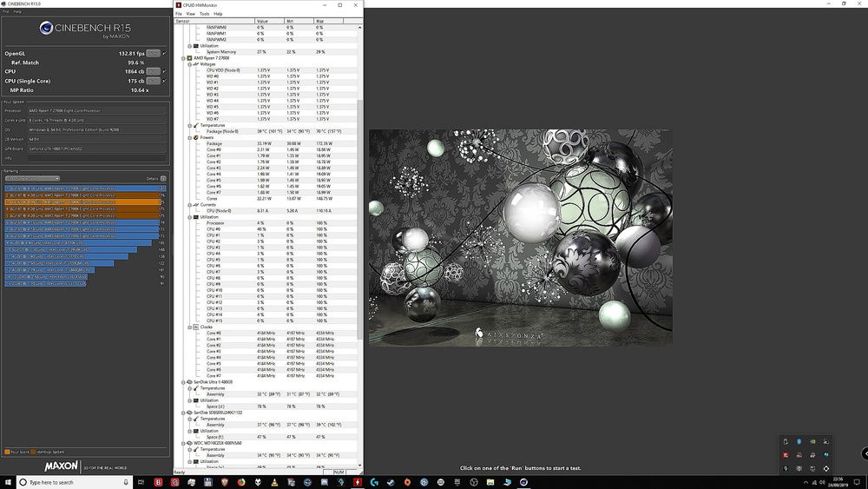Click the taskbar search box
Image resolution: width=868 pixels, height=489 pixels.
[x=74, y=482]
